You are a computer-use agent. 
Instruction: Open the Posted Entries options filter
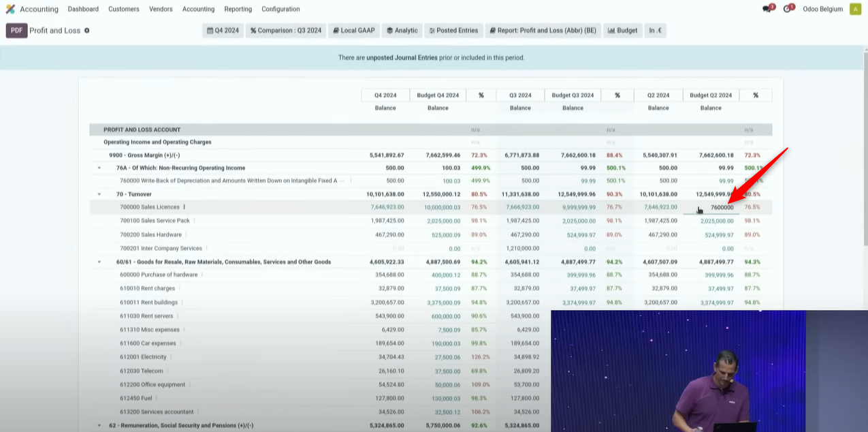[453, 31]
